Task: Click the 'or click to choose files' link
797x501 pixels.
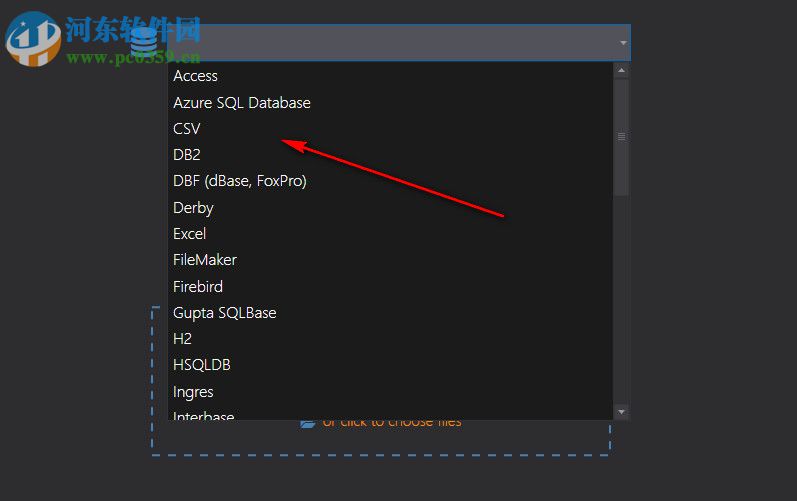Action: 392,423
